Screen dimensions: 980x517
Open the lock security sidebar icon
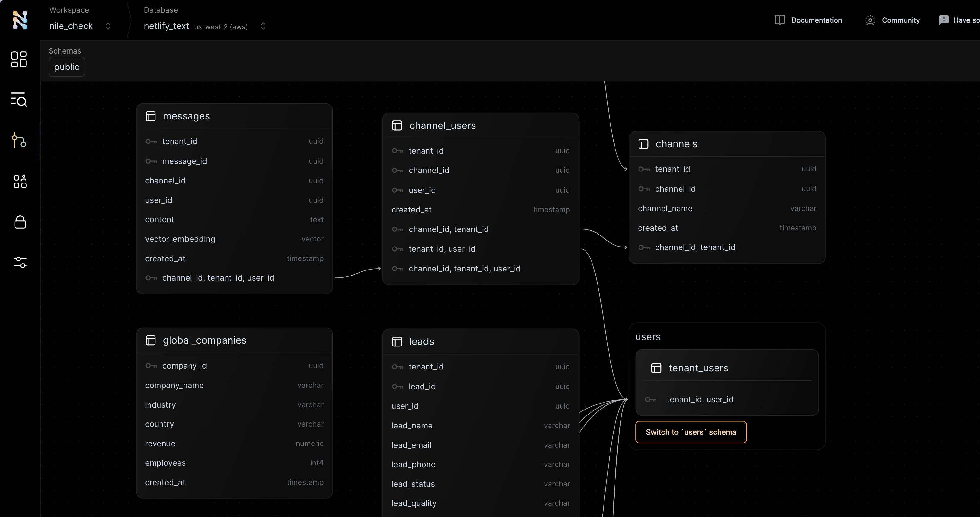coord(20,222)
